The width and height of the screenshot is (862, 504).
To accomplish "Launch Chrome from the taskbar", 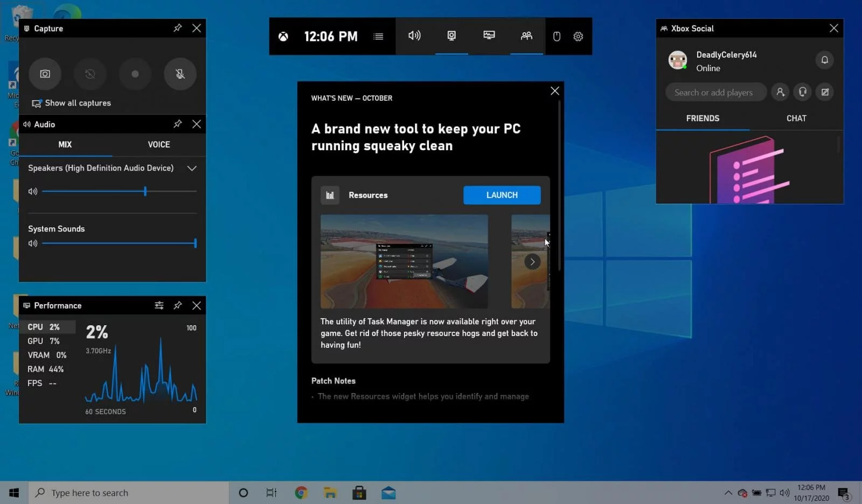I will coord(301,493).
